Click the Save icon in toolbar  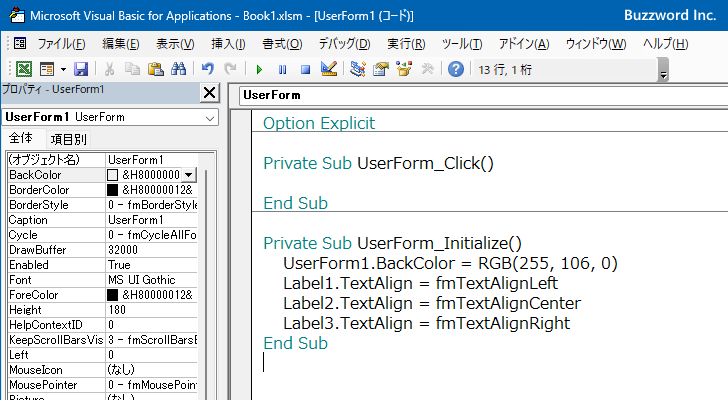coord(80,69)
